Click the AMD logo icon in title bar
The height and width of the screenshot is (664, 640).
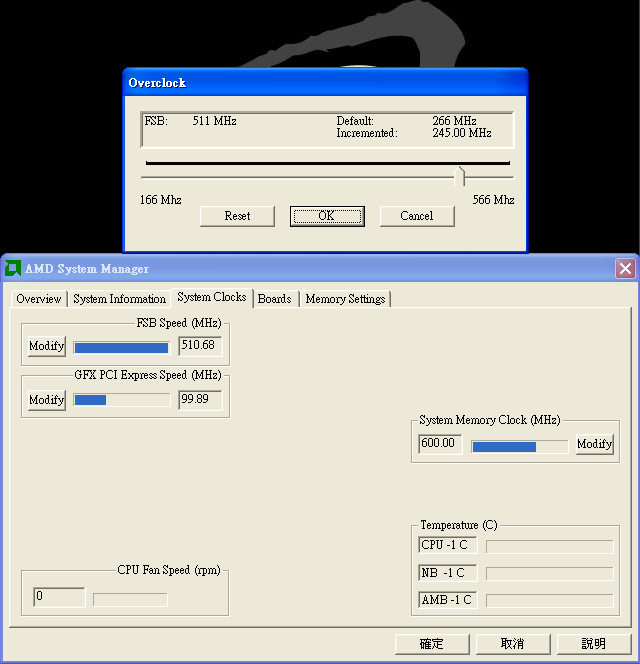[x=12, y=268]
